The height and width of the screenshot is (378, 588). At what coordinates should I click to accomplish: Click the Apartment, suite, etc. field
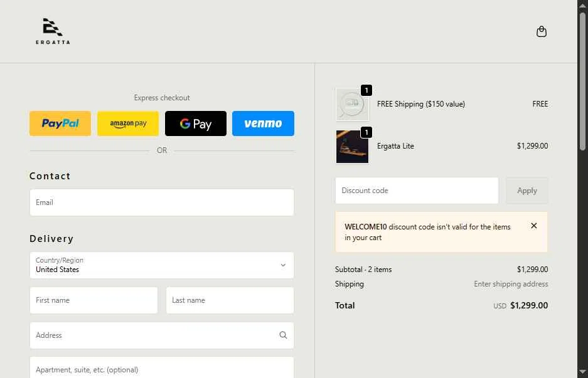[x=162, y=368]
